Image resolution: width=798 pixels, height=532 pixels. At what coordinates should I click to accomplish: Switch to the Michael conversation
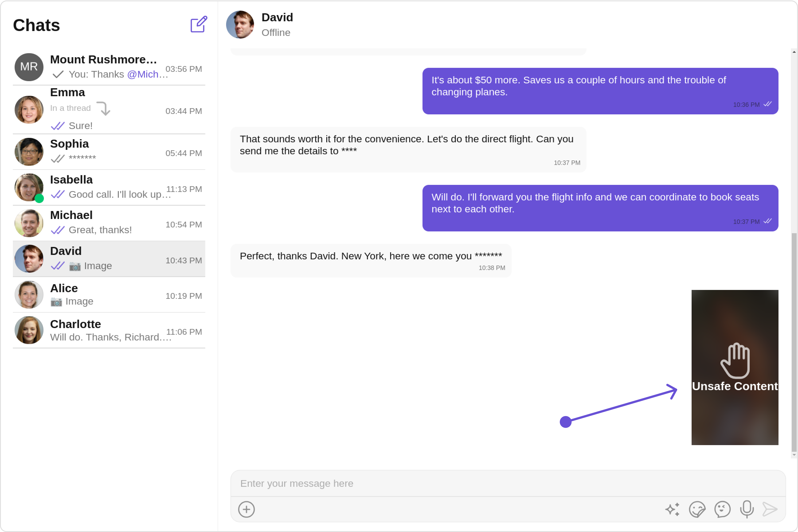[109, 223]
